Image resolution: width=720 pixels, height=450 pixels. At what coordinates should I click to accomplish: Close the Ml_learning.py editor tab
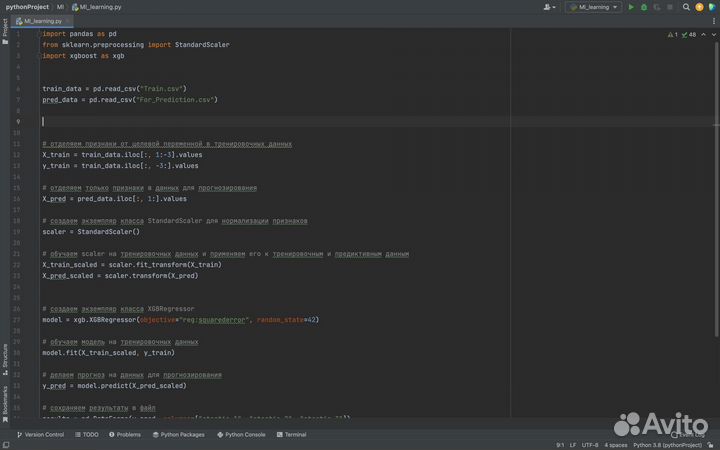(x=68, y=21)
